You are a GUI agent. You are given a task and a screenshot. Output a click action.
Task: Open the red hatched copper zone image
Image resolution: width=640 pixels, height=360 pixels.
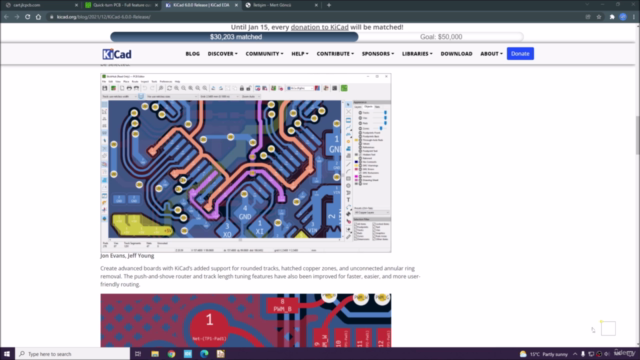click(x=246, y=320)
